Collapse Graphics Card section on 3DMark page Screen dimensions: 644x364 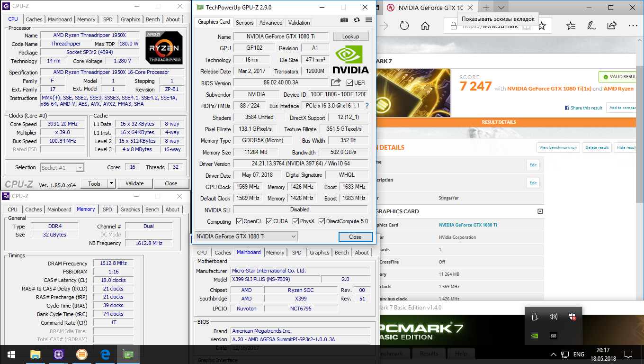540,211
